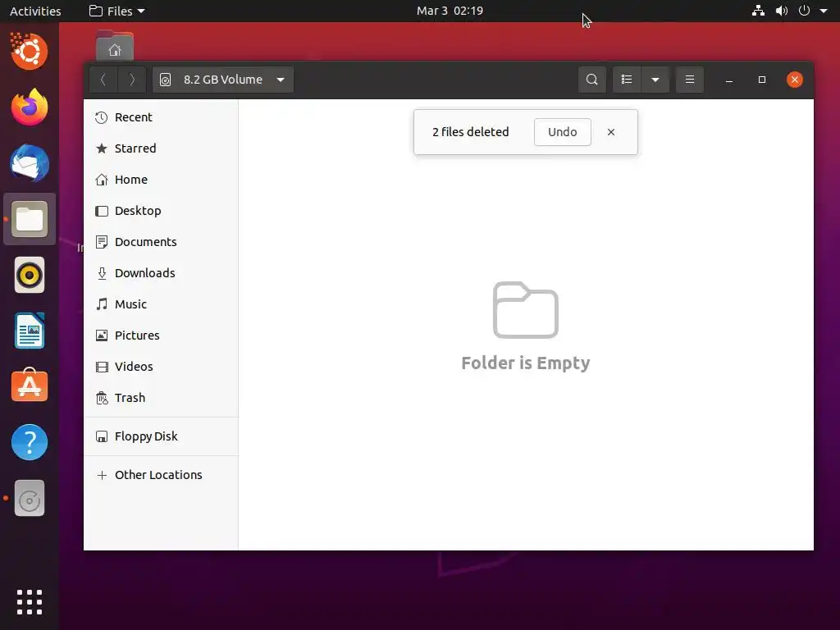Screen dimensions: 840x630
Task: Click the clock icon beside Recent
Action: pos(101,117)
